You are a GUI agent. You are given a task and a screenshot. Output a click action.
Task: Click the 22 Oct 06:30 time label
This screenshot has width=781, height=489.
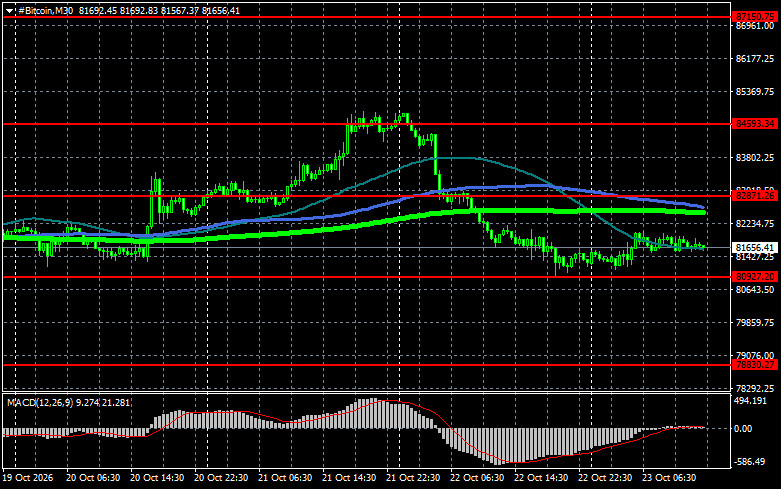point(477,478)
